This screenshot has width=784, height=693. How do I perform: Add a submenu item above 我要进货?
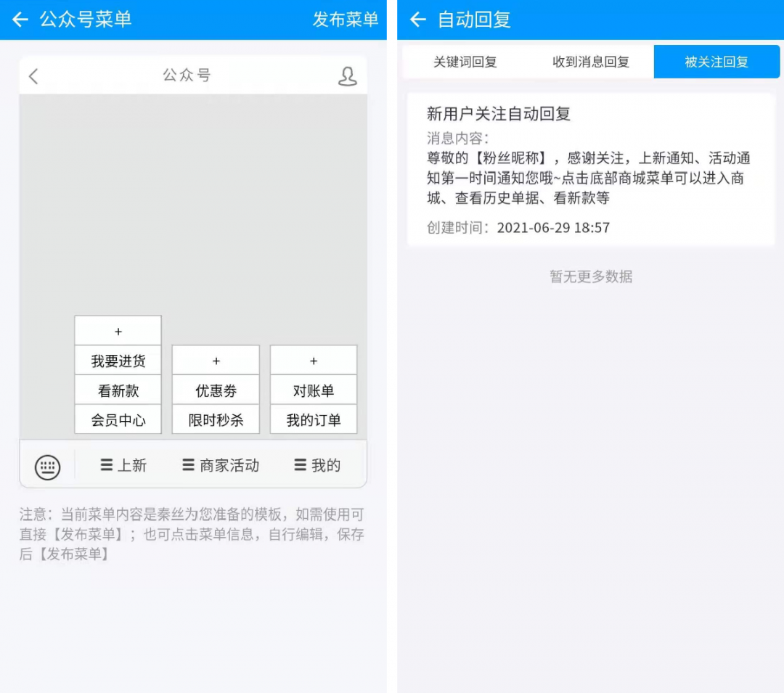[x=118, y=331]
